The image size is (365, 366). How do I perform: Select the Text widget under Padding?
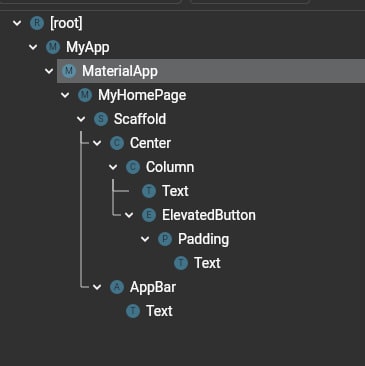pyautogui.click(x=207, y=263)
